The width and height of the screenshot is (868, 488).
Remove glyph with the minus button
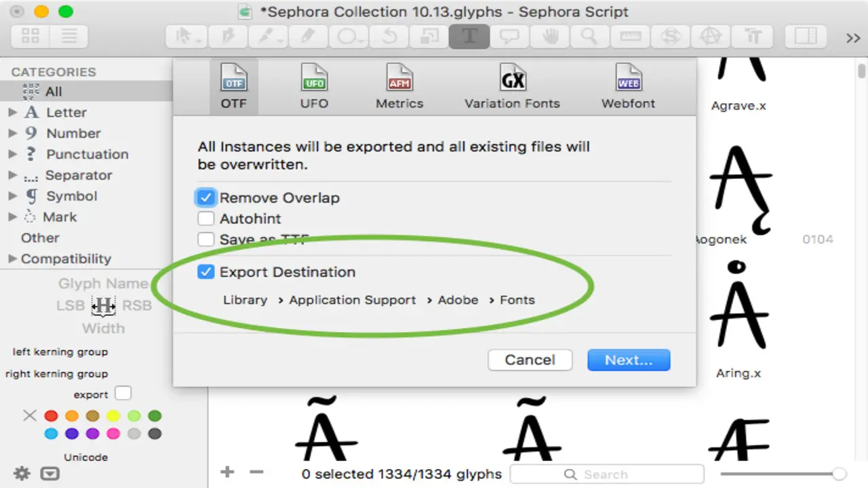tap(256, 472)
